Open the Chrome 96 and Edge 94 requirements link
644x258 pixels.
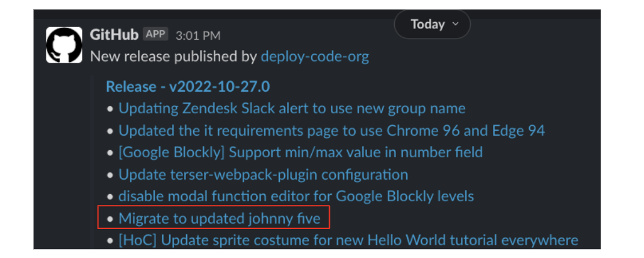click(332, 131)
